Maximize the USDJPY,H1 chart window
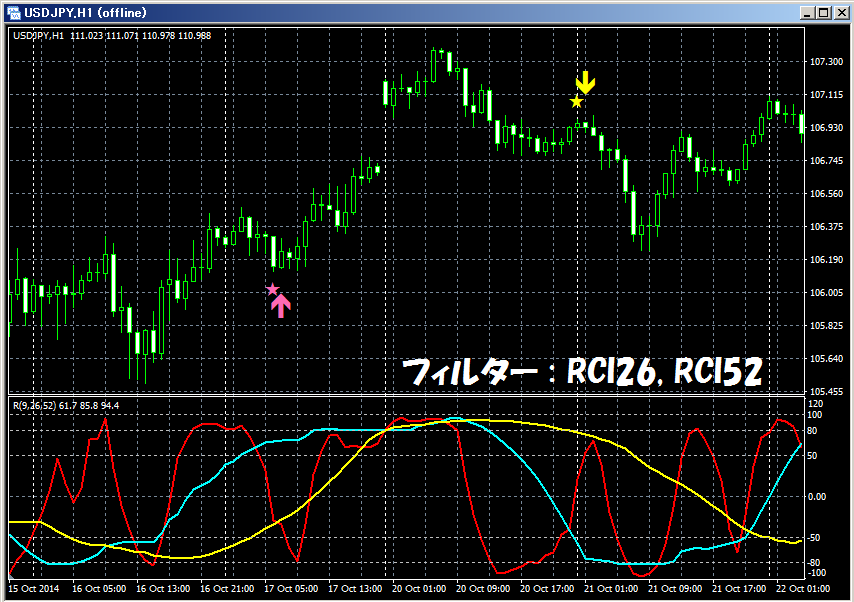 [824, 13]
